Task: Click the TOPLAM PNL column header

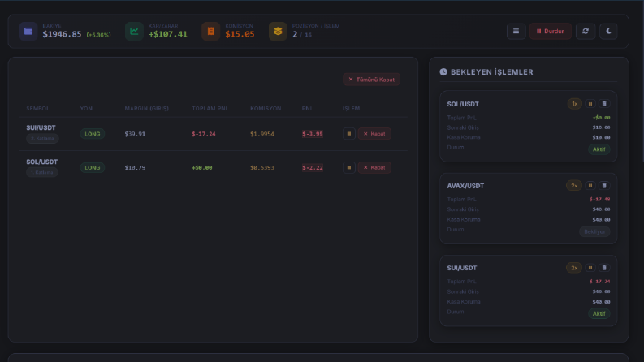Action: click(210, 108)
